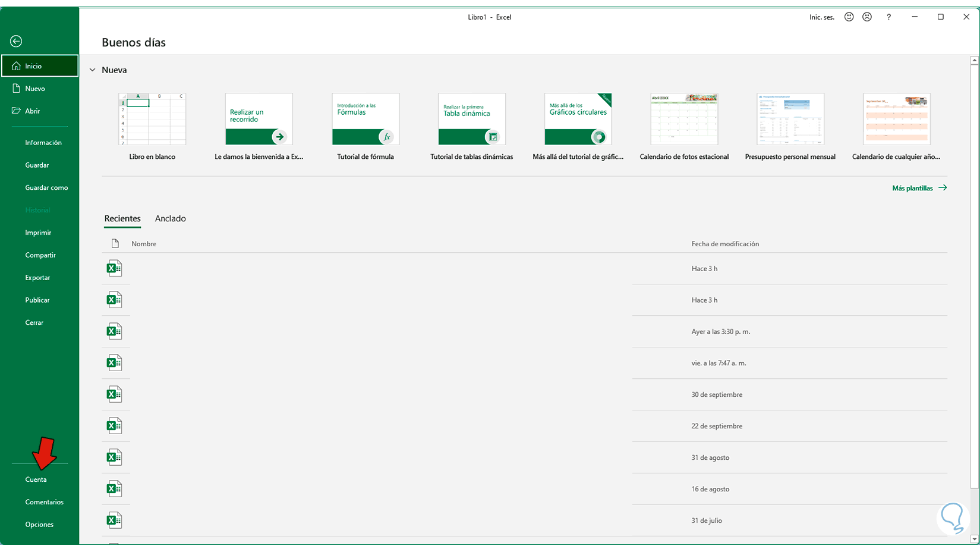Image resolution: width=980 pixels, height=552 pixels.
Task: Sort by the Nombre column header
Action: tap(144, 244)
